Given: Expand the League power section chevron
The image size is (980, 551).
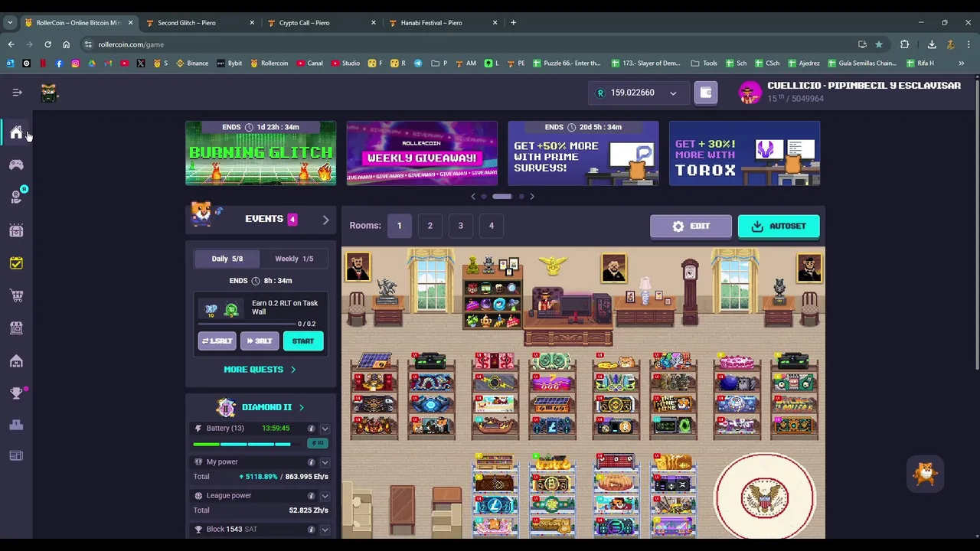Looking at the screenshot, I should pyautogui.click(x=325, y=496).
